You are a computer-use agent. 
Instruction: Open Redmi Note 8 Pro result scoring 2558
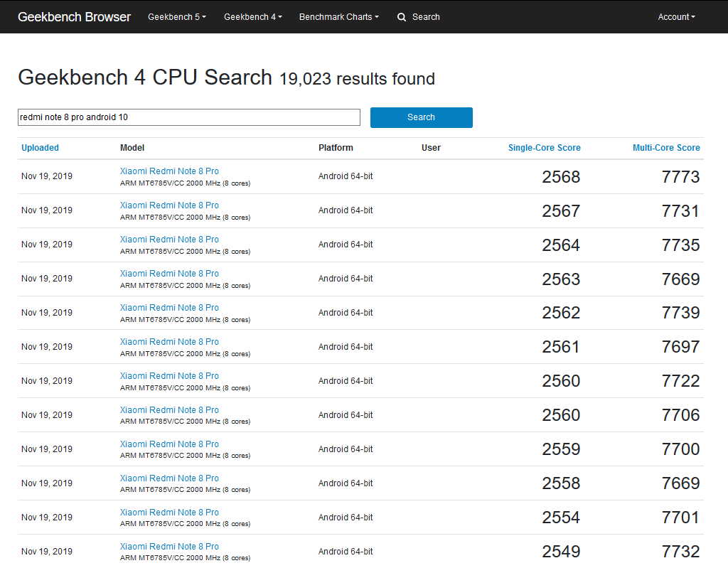169,478
